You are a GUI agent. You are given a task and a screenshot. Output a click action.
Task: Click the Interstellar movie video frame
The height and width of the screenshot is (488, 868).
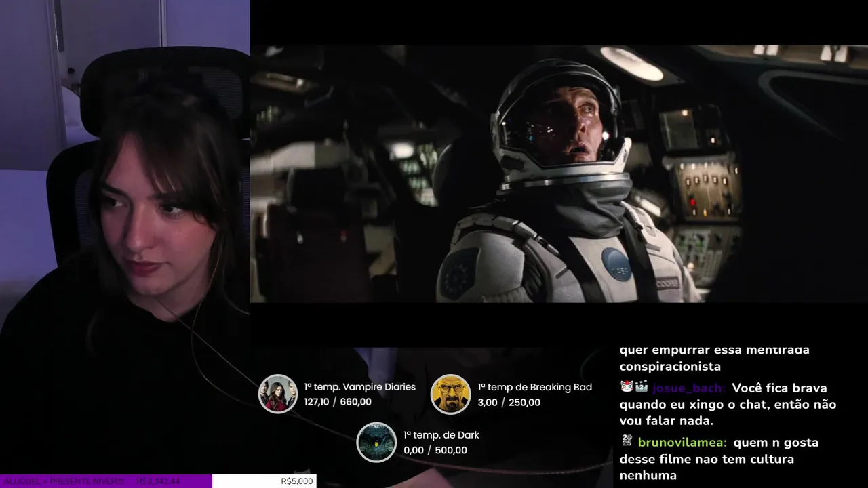coord(559,174)
